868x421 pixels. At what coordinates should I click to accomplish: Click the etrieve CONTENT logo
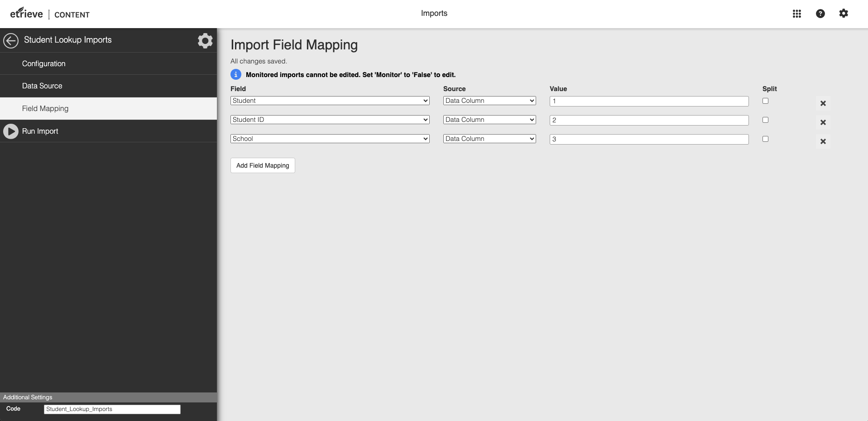49,13
